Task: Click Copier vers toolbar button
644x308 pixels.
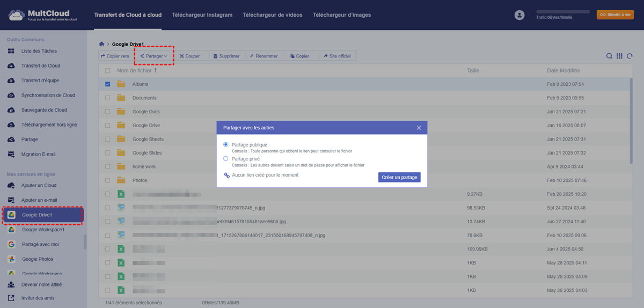Action: 115,56
